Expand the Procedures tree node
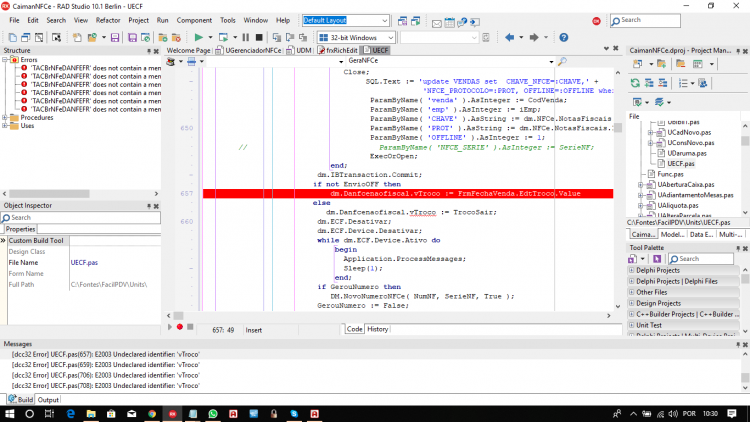 pos(5,118)
